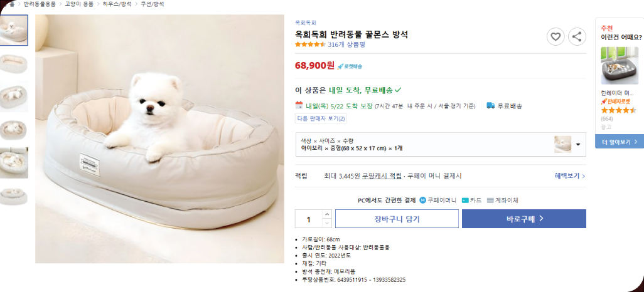Image resolution: width=644 pixels, height=292 pixels.
Task: Click the share icon button
Action: pyautogui.click(x=577, y=37)
